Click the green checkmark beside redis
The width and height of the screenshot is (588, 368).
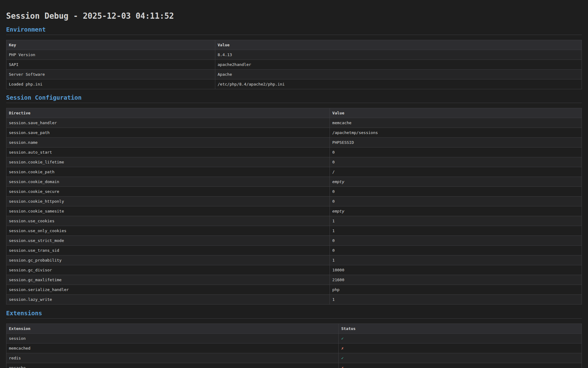tap(342, 358)
